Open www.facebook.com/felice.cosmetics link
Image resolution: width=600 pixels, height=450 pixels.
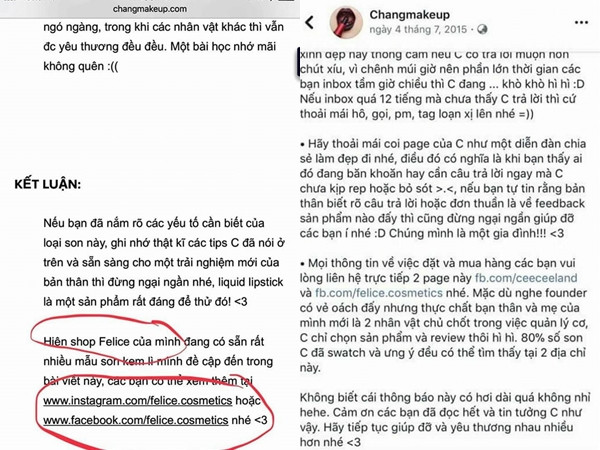(x=136, y=420)
